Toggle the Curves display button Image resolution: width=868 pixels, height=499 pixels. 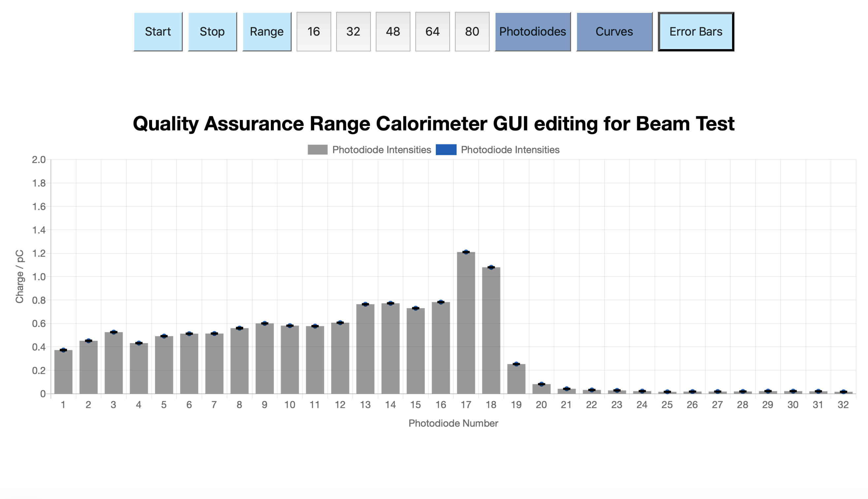pos(614,32)
